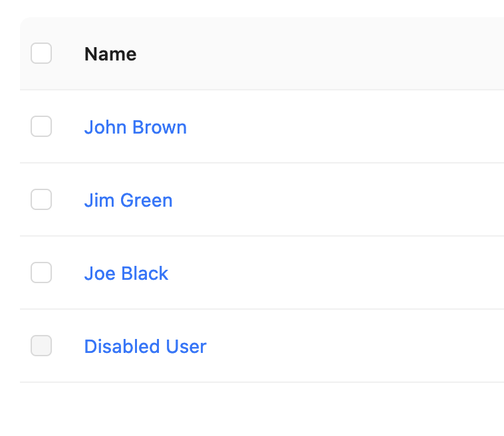
Task: Click empty space in Joe Black row
Action: tap(338, 272)
